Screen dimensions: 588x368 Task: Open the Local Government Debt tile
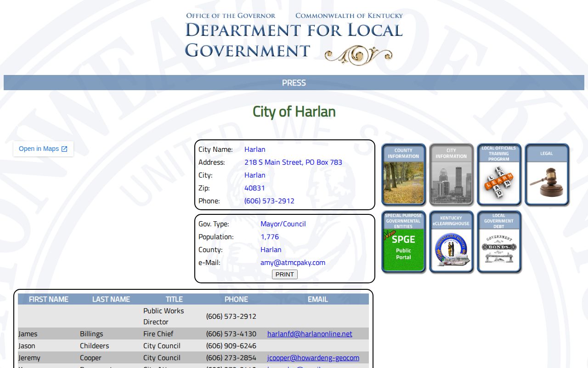pyautogui.click(x=499, y=241)
